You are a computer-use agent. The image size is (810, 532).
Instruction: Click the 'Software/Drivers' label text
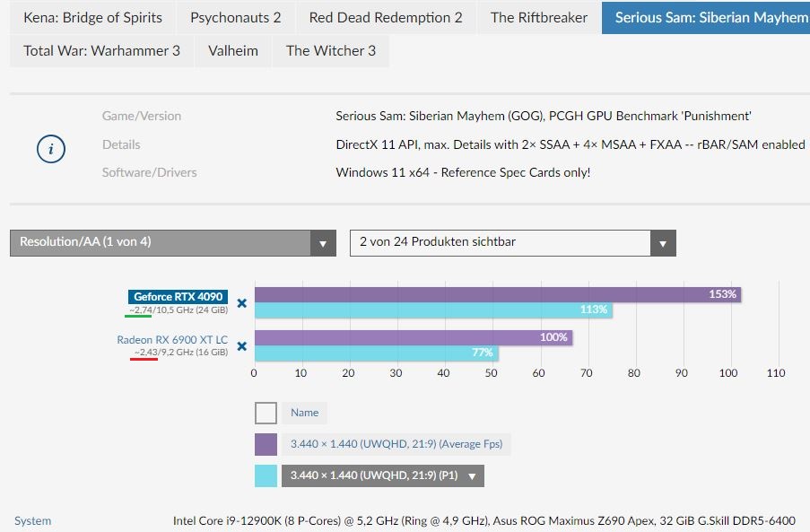point(149,172)
